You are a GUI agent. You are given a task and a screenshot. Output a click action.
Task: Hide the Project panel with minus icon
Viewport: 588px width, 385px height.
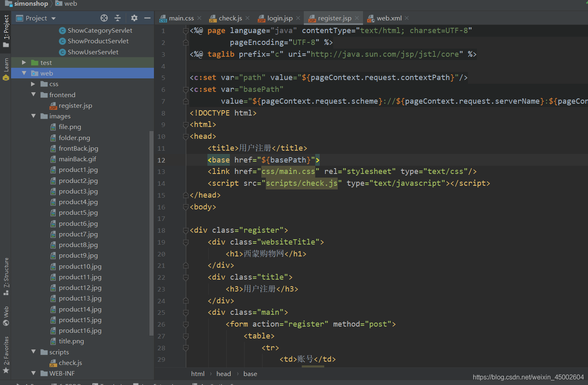pyautogui.click(x=147, y=18)
